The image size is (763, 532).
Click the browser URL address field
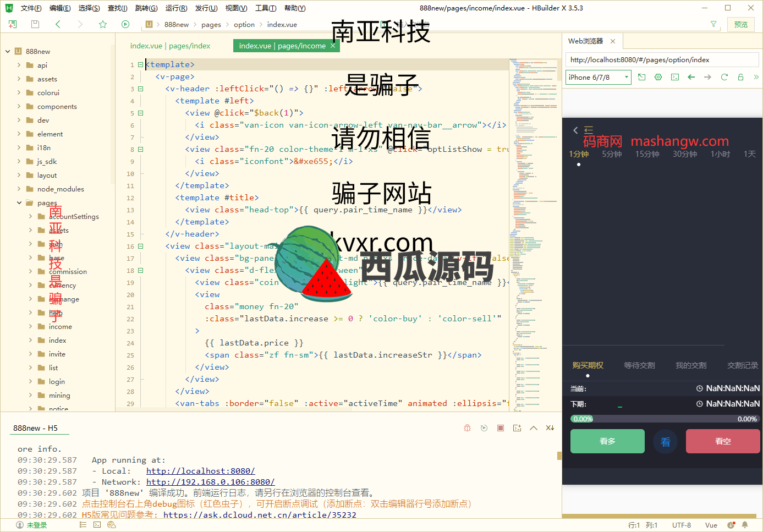pos(662,60)
